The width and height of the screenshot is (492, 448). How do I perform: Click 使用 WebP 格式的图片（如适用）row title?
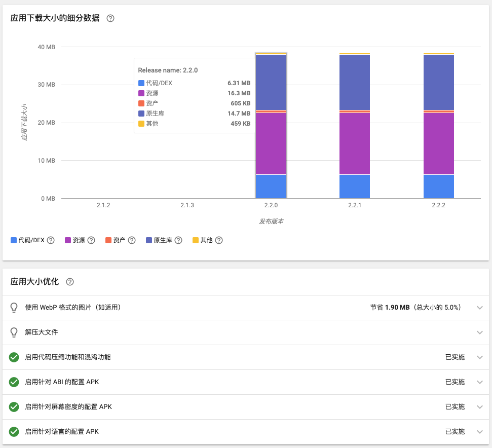73,308
